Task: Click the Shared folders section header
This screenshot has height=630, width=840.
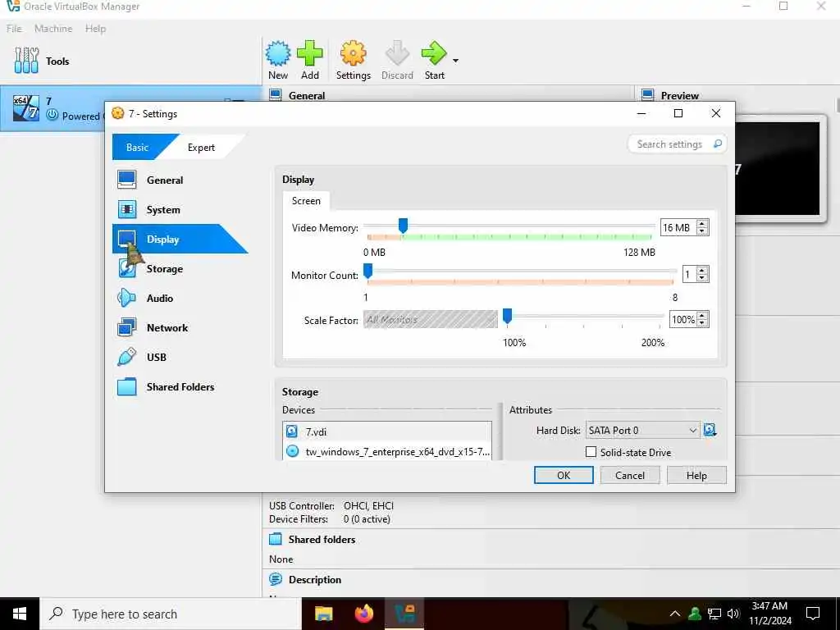Action: tap(322, 540)
